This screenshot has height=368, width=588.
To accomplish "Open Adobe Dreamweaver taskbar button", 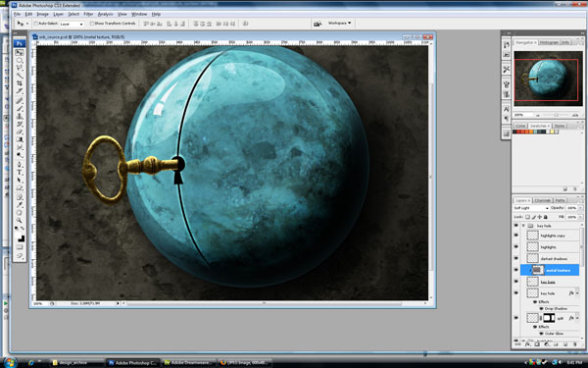I will 190,363.
